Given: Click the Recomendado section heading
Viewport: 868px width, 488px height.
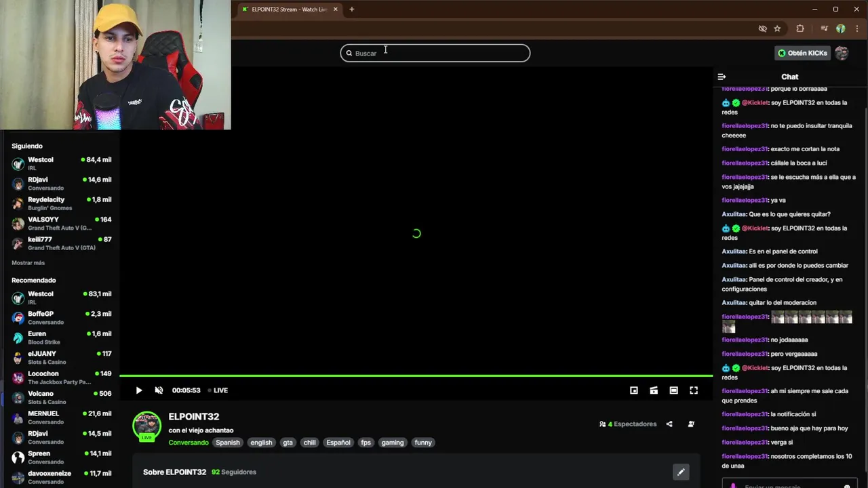Looking at the screenshot, I should 34,281.
